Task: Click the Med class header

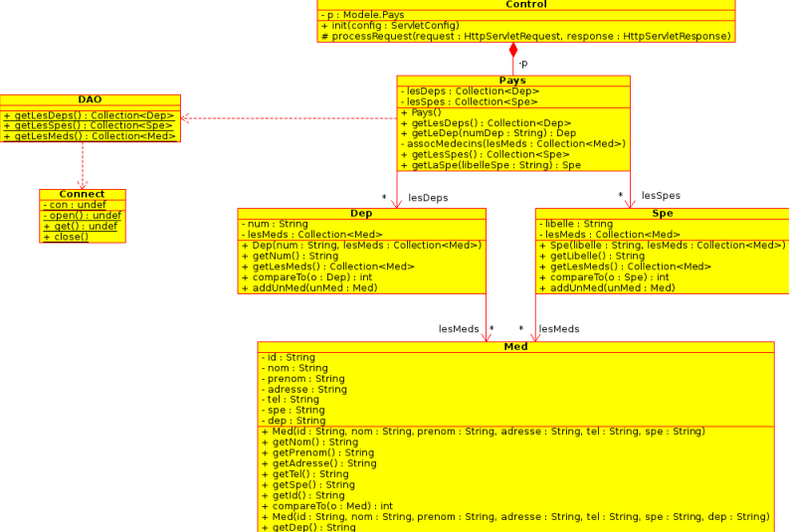Action: [x=515, y=346]
